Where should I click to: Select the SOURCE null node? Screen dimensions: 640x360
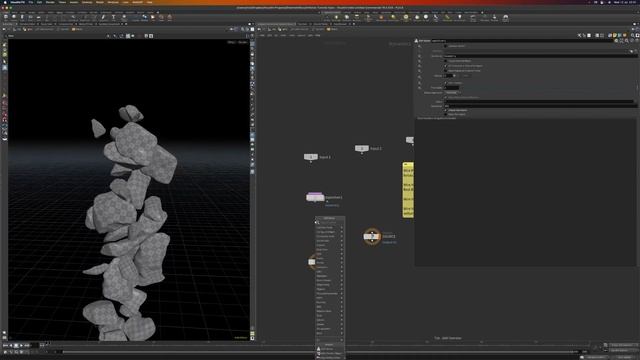tap(372, 236)
